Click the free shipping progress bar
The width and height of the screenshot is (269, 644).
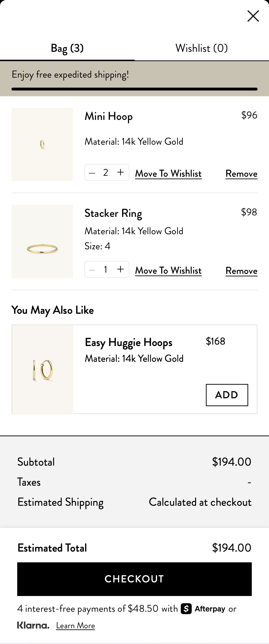134,89
